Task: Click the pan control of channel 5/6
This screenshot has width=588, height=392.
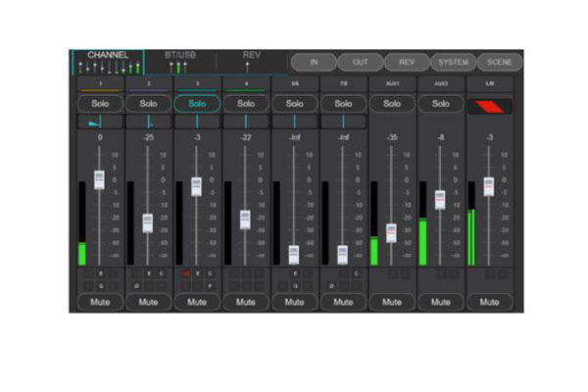Action: (295, 122)
